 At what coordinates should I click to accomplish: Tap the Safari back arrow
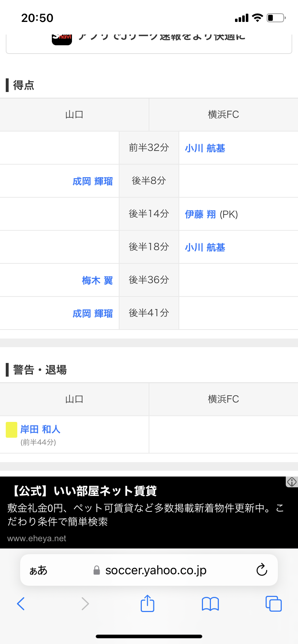tap(21, 604)
